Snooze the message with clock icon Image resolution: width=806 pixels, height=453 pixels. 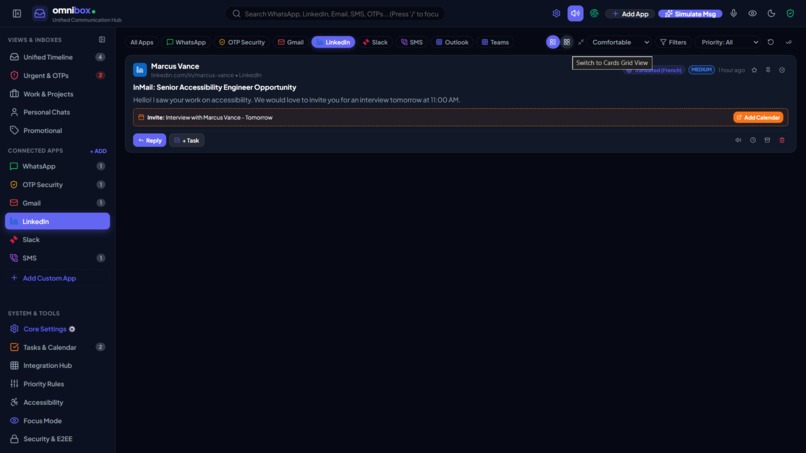pos(753,140)
